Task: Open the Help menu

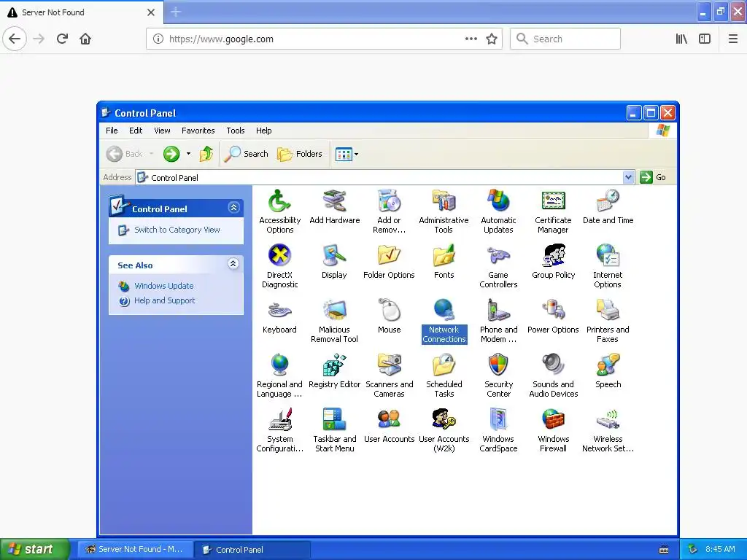Action: (263, 131)
